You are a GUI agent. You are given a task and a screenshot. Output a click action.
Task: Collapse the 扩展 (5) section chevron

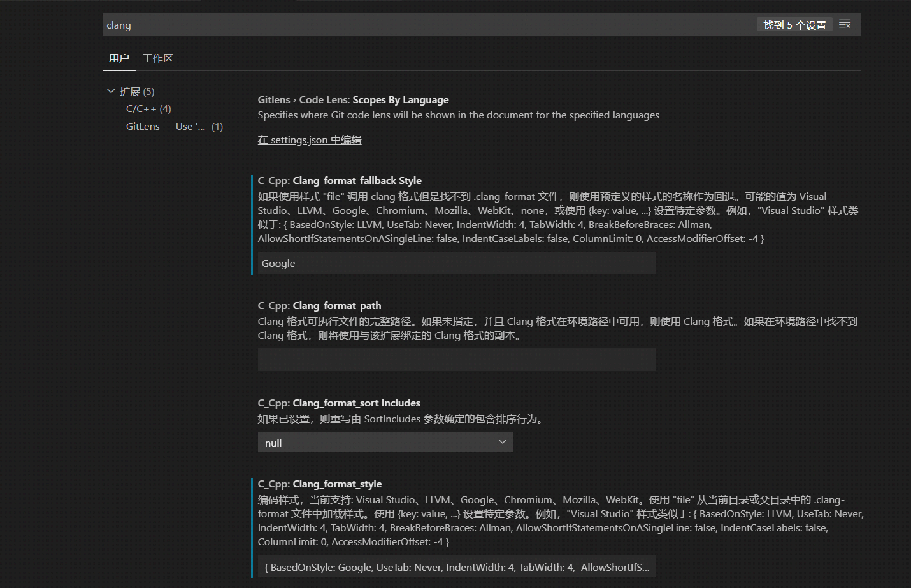tap(111, 90)
